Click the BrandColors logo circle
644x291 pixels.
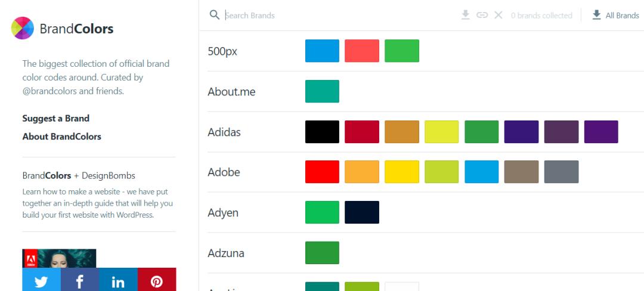(x=23, y=28)
